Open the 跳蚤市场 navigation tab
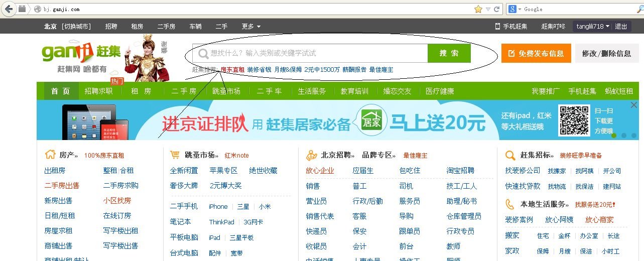The height and width of the screenshot is (261, 644). coord(226,91)
